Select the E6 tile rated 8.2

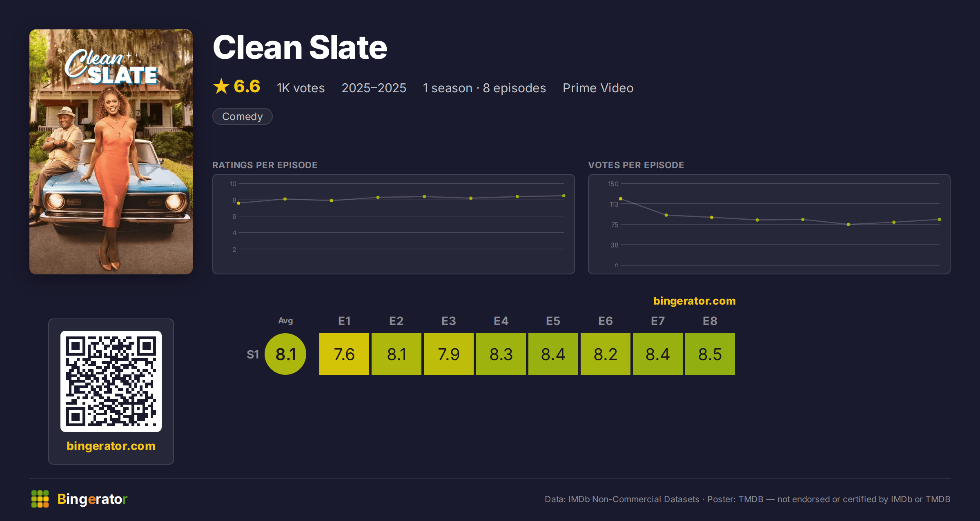coord(606,354)
